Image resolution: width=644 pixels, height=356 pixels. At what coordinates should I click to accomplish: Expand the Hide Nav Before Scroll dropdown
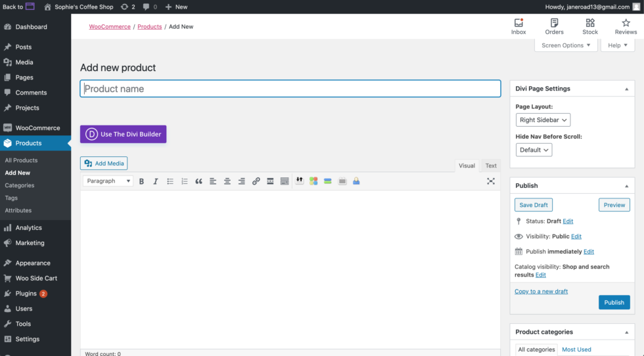pyautogui.click(x=534, y=150)
